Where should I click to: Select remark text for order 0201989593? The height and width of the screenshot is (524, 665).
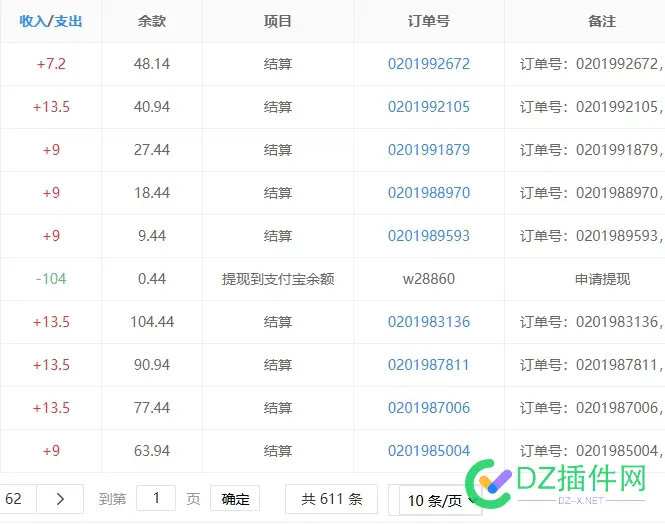[x=592, y=236]
